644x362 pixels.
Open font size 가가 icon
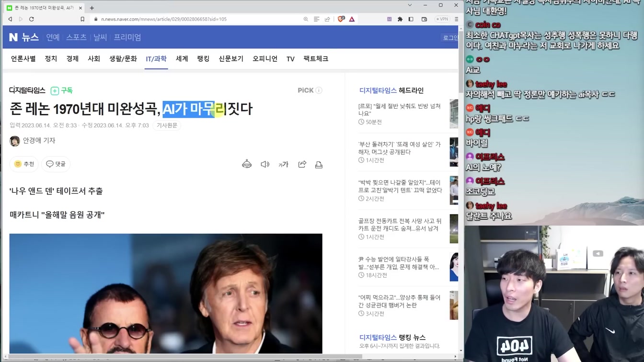[x=284, y=164]
